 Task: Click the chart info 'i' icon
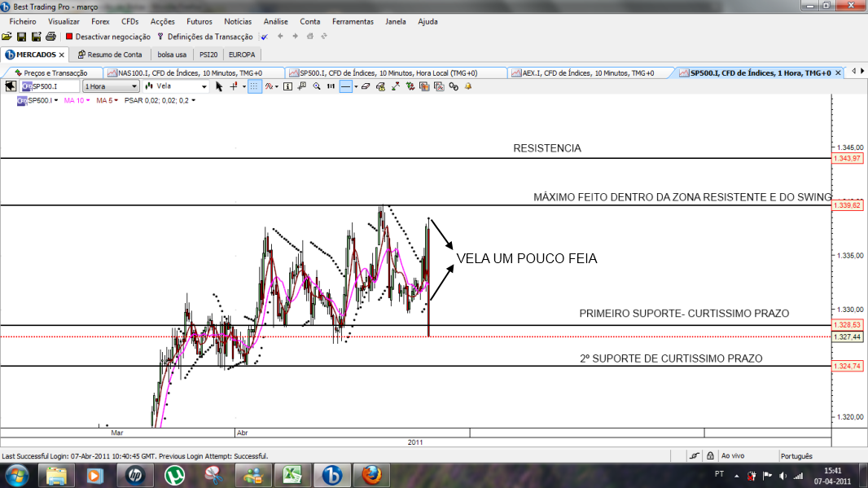click(x=288, y=86)
